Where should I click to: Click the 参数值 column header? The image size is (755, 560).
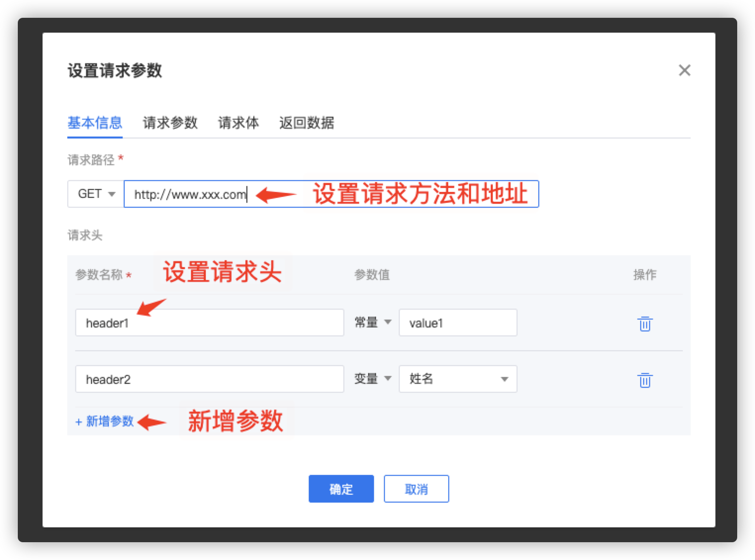tap(372, 275)
